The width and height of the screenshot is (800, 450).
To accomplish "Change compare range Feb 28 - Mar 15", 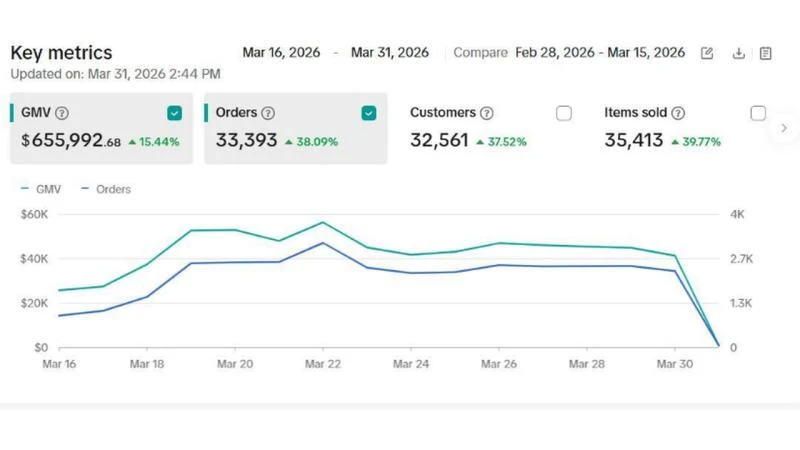I will click(x=600, y=53).
